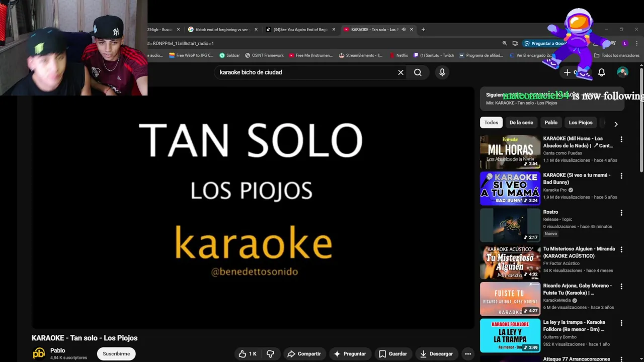Open the Chrome profile L avatar
Viewport: 644px width, 362px height.
tap(625, 43)
